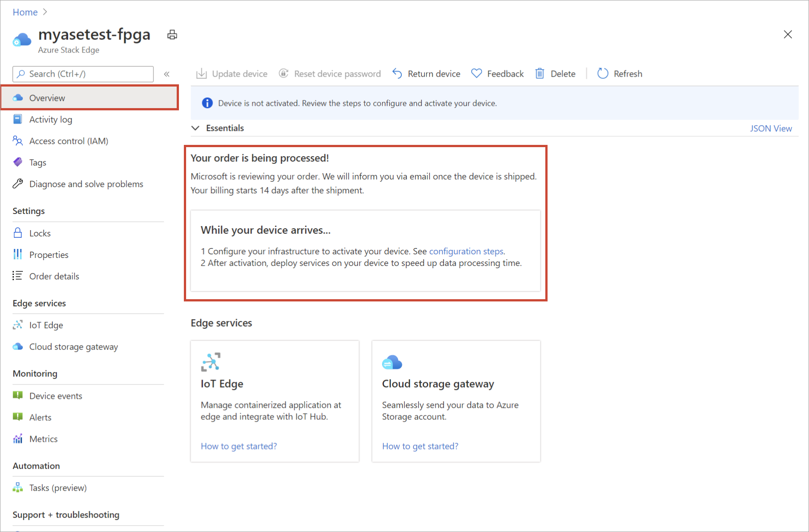Click the Refresh icon in toolbar
Screen dimensions: 809x532
click(603, 74)
